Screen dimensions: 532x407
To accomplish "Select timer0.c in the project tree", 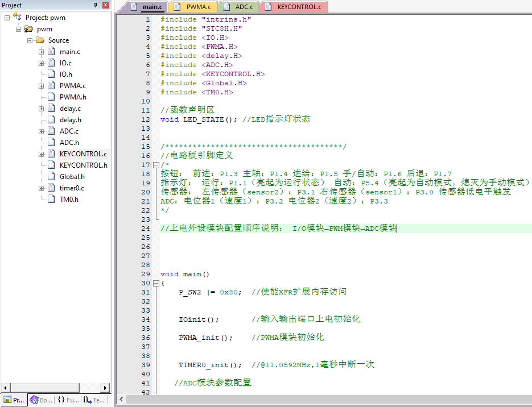I will pos(72,188).
